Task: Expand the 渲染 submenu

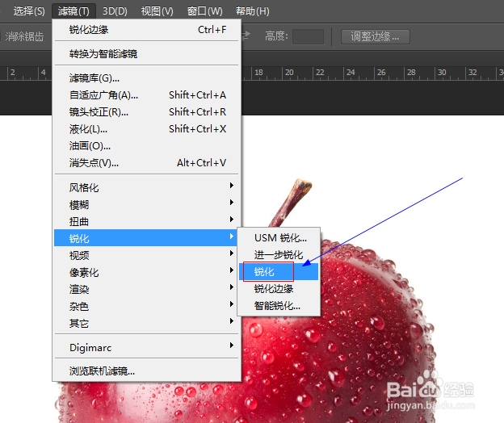Action: click(x=146, y=289)
